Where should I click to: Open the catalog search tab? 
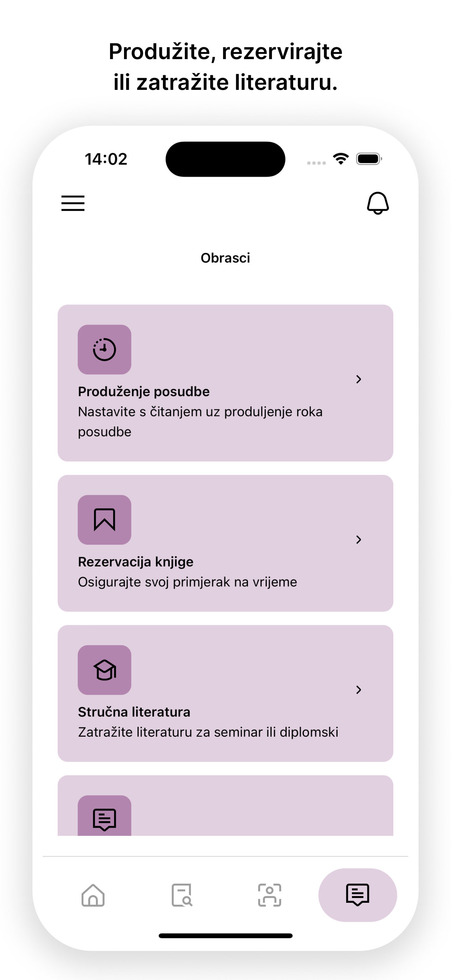[182, 895]
